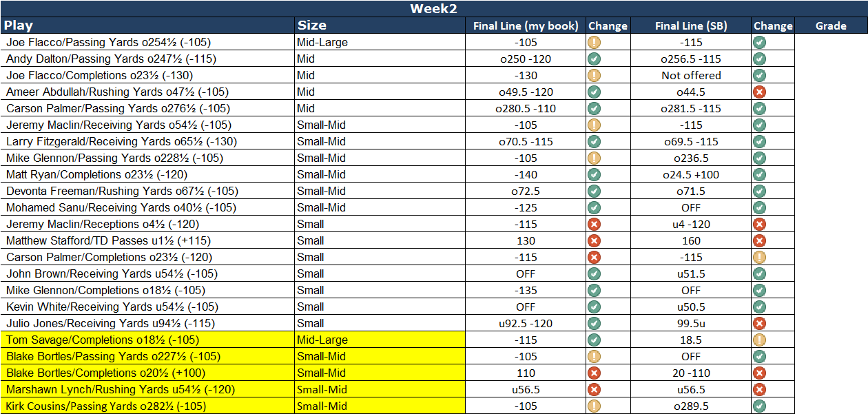Select my-book line value -140 for Matt Ryan
This screenshot has height=414, width=868.
(x=526, y=174)
